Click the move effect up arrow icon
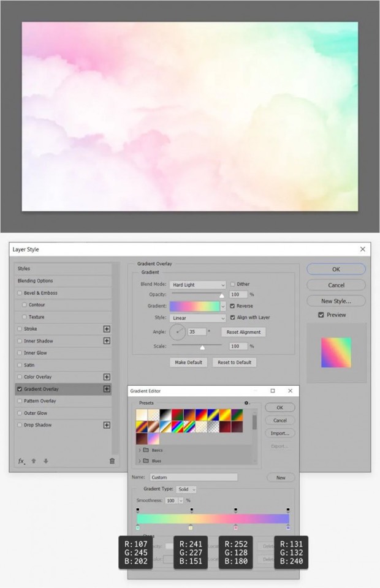The width and height of the screenshot is (380, 588). pos(34,461)
